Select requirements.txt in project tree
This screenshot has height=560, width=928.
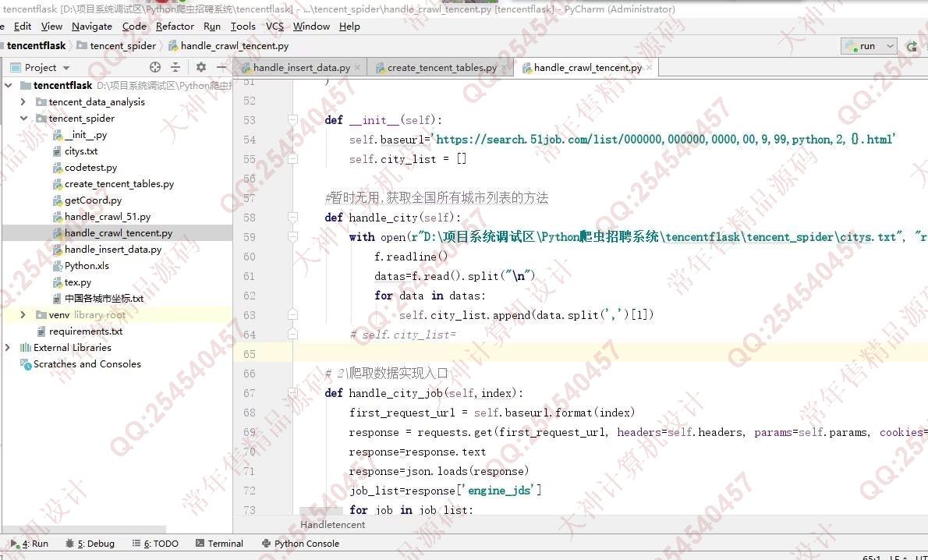tap(80, 331)
